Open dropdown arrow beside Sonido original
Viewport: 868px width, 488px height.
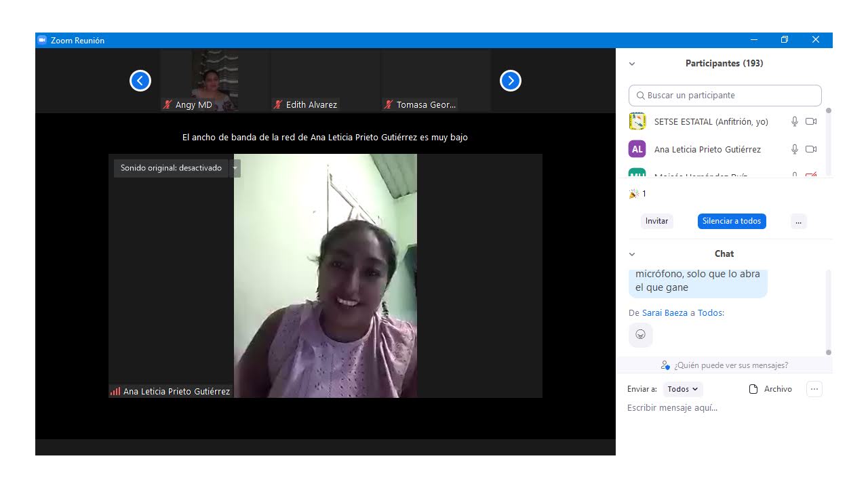[x=235, y=168]
